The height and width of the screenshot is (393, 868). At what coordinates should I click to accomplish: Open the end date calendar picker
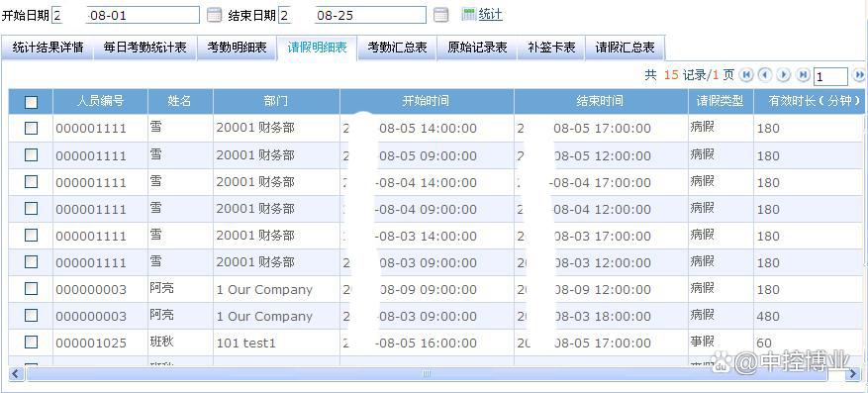[440, 15]
